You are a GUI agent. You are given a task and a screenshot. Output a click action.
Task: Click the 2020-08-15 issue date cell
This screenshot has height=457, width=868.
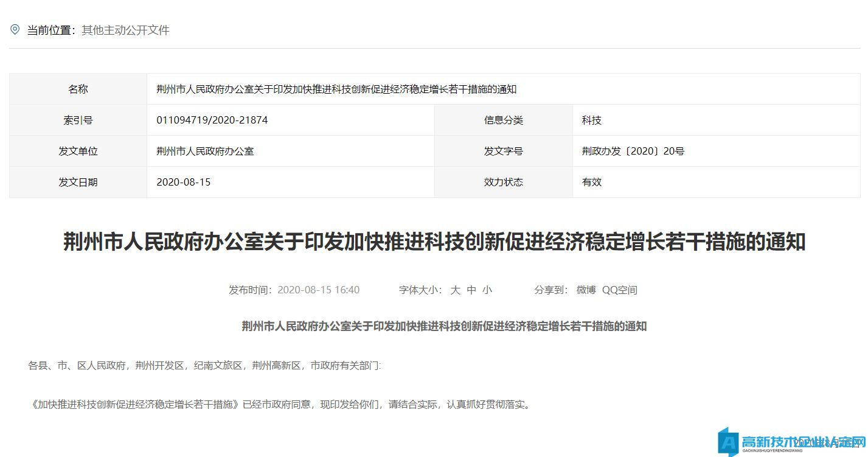(x=291, y=182)
